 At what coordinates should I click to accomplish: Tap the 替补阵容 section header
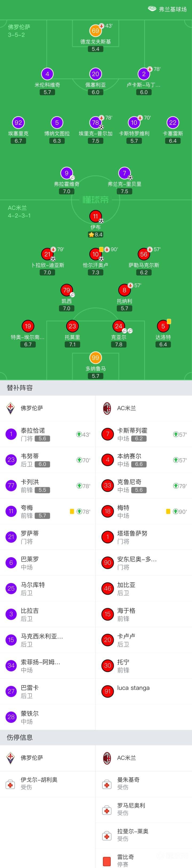click(20, 388)
